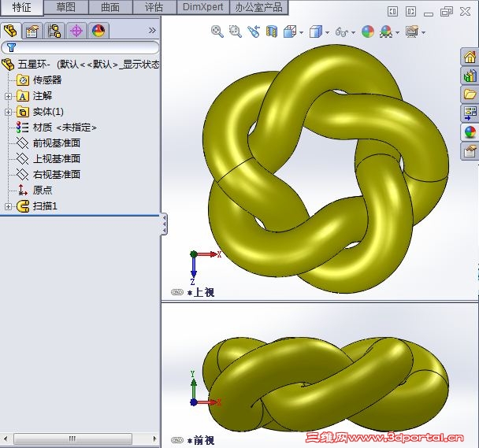Click the tile-right viewport window button
Screen dimensions: 479x448
(x=411, y=12)
